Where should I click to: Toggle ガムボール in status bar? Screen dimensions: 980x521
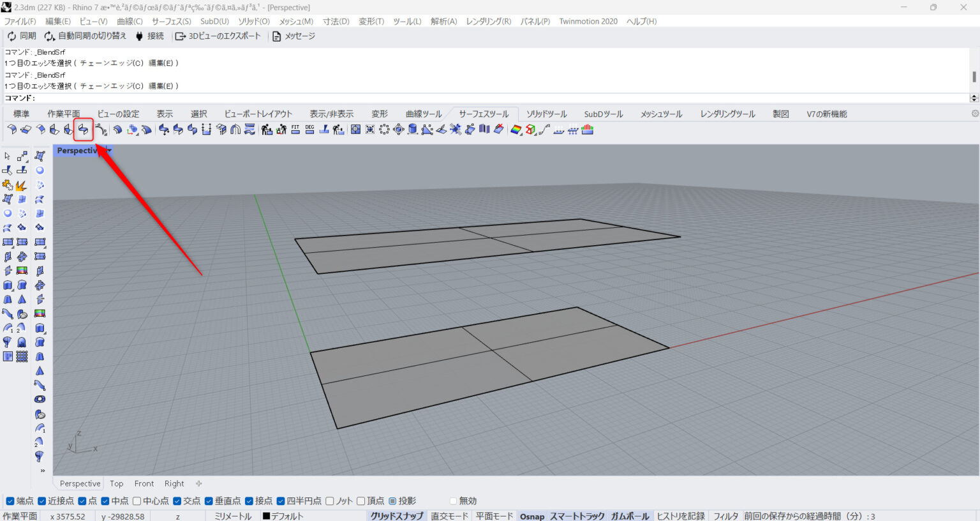(630, 516)
